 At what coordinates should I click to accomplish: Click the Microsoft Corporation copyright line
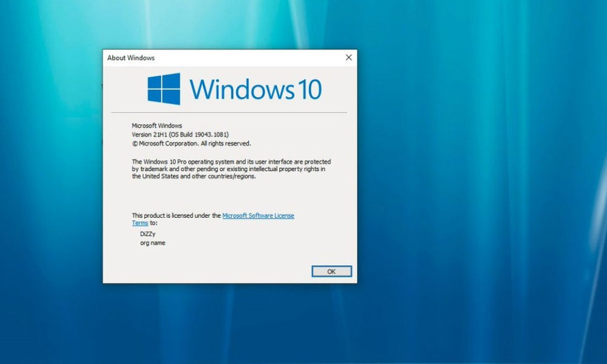pos(191,144)
